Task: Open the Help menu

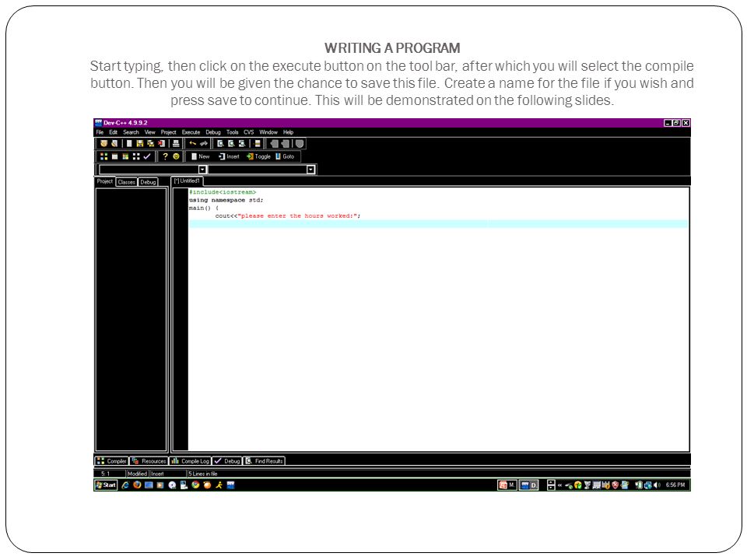Action: point(288,132)
